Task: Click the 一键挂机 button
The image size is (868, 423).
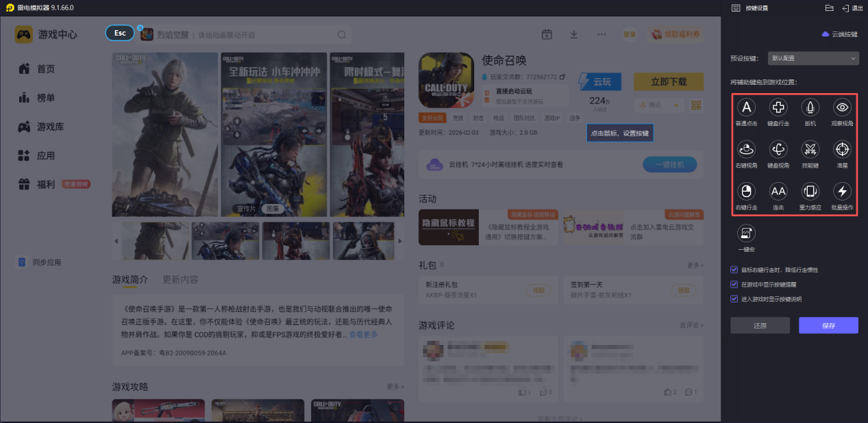Action: [669, 164]
